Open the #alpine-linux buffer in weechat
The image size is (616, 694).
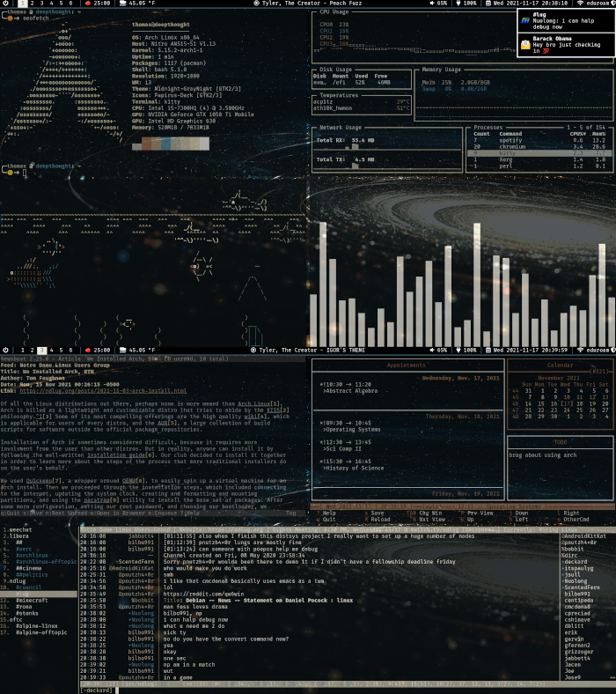[37, 626]
